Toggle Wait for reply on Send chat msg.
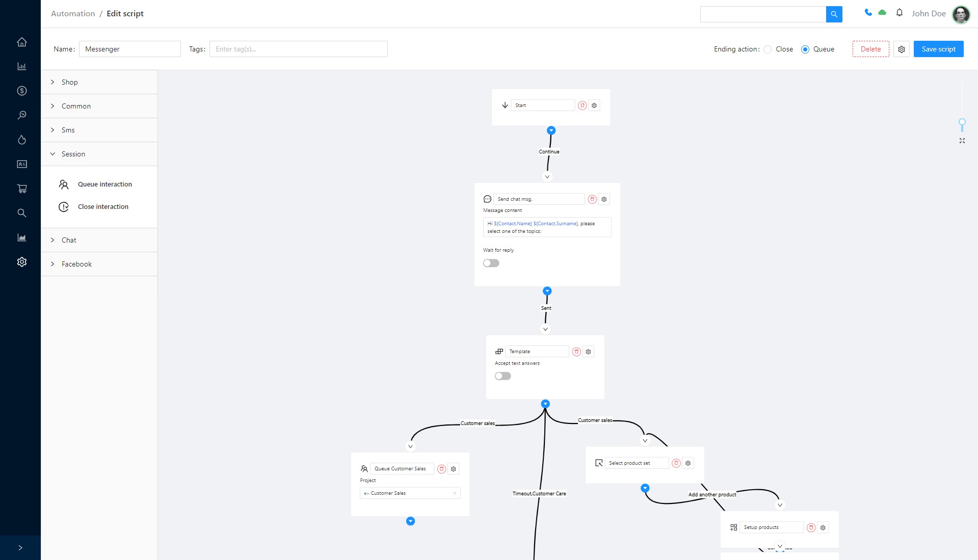 point(491,263)
